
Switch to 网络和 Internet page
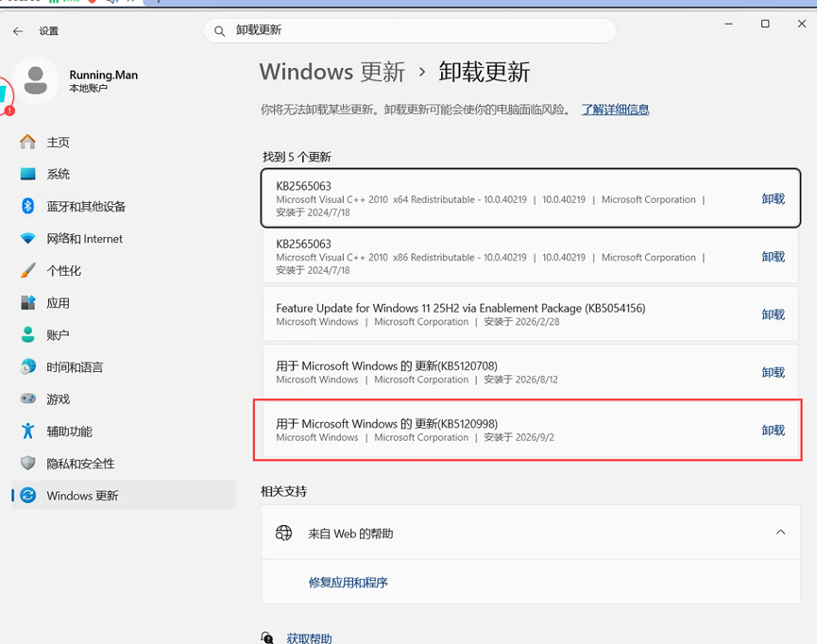[124, 239]
